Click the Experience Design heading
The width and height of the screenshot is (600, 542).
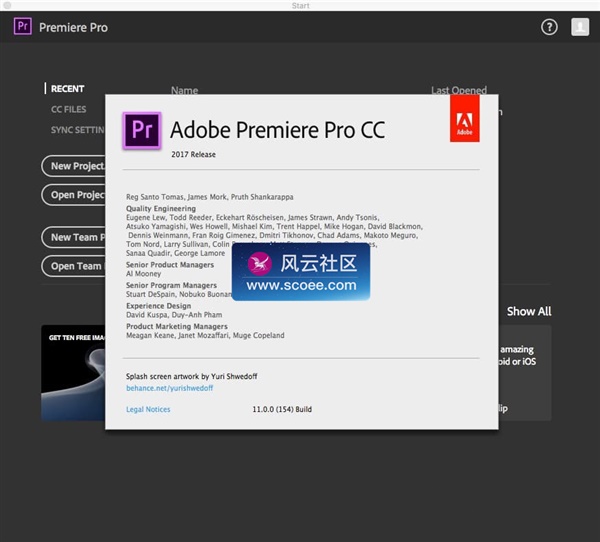[x=158, y=306]
